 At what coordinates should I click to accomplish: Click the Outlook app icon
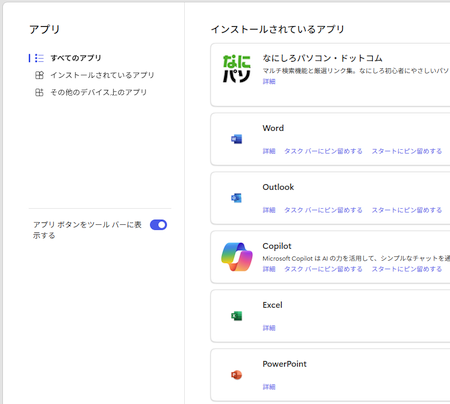[237, 198]
